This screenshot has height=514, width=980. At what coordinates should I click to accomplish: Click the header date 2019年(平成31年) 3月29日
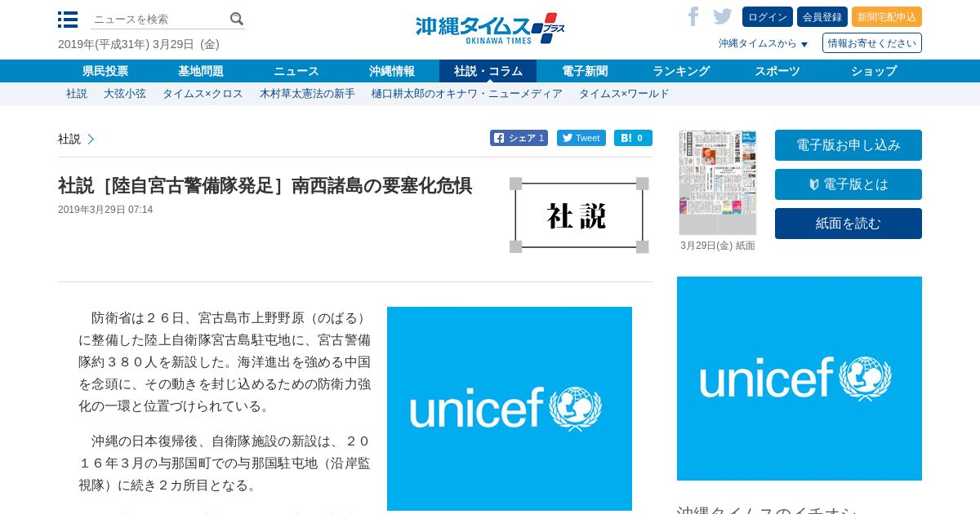(139, 44)
